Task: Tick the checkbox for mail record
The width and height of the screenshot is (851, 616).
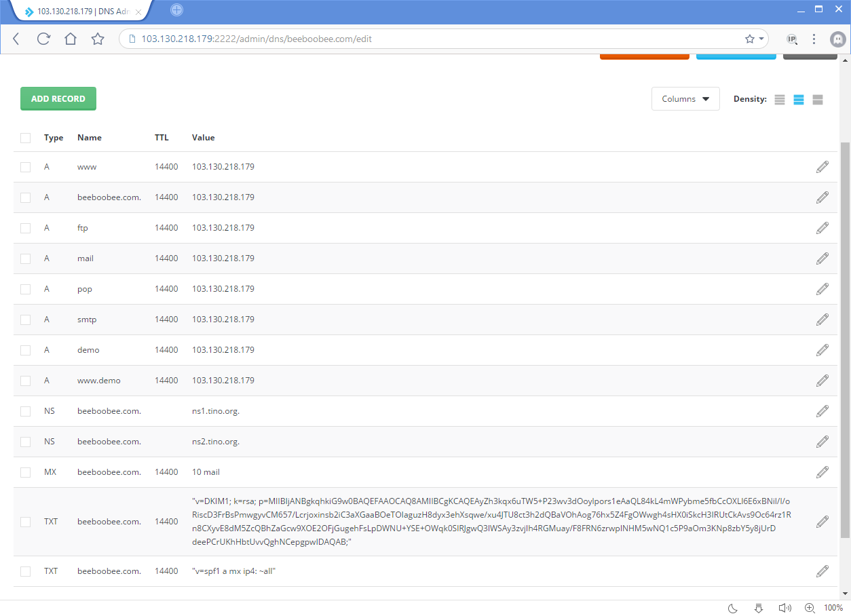Action: (x=26, y=258)
